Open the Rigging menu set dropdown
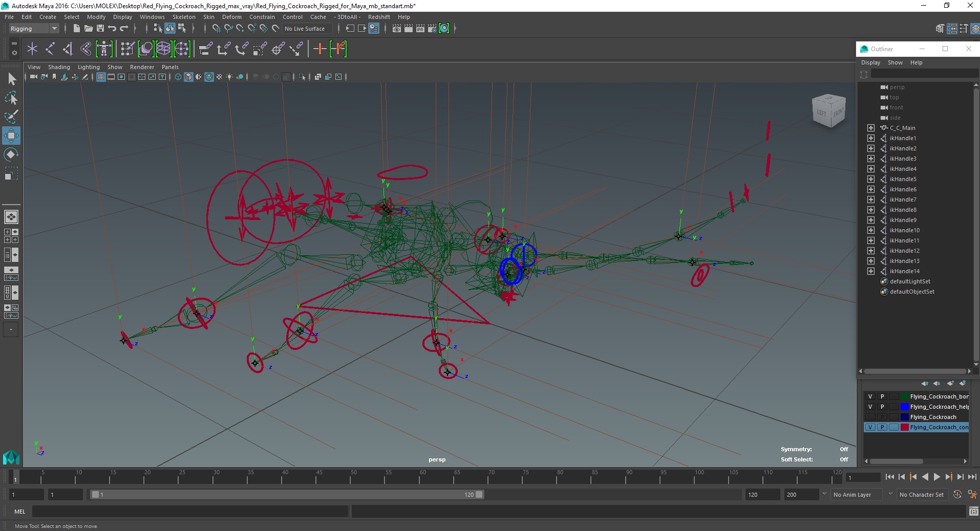Viewport: 980px width, 531px height. click(x=34, y=29)
